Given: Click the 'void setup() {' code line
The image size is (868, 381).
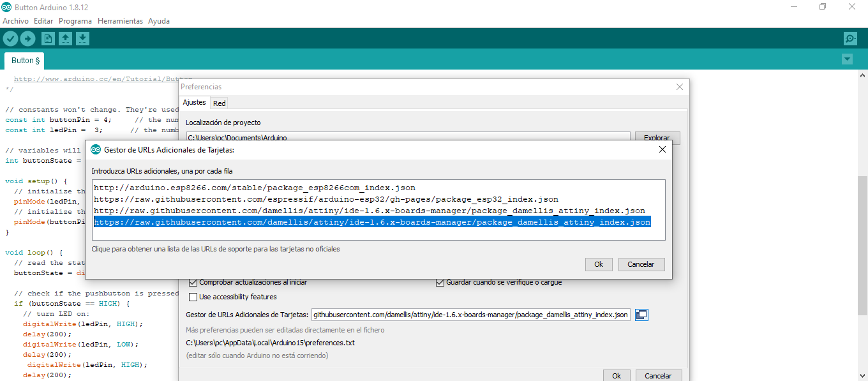Looking at the screenshot, I should tap(36, 181).
